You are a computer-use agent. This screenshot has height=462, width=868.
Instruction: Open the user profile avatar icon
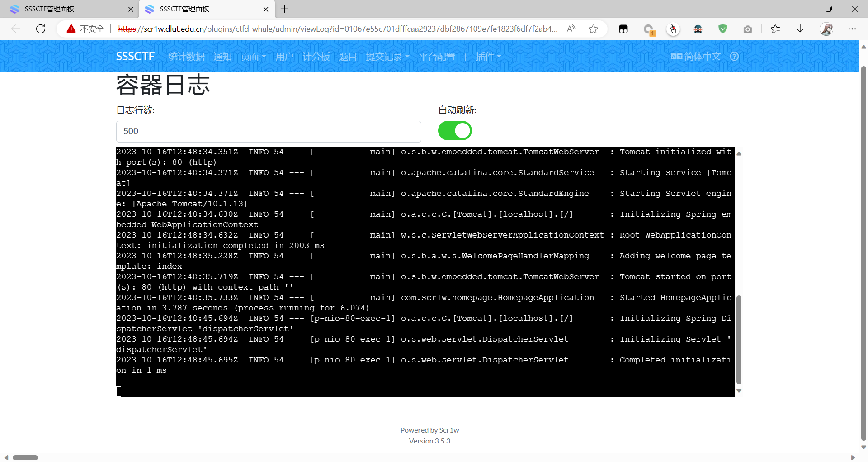click(826, 29)
